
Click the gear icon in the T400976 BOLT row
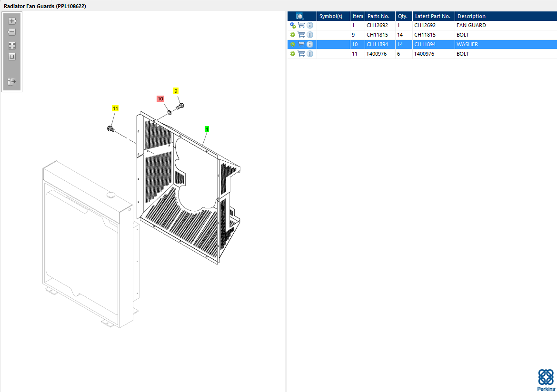click(293, 54)
